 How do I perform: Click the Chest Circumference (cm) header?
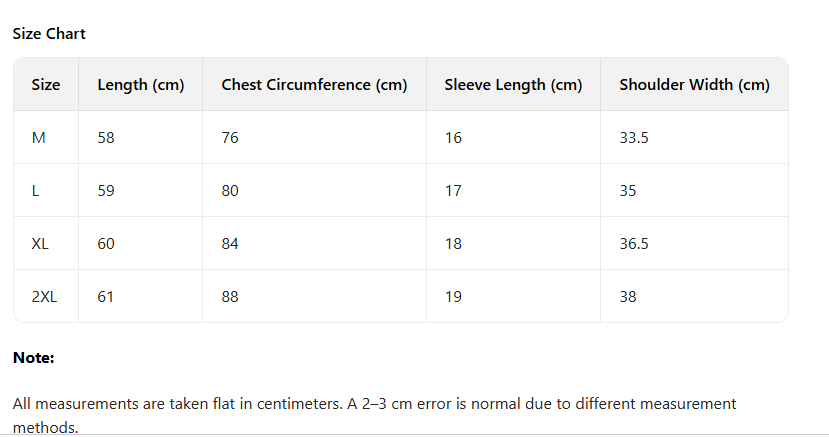[x=314, y=85]
